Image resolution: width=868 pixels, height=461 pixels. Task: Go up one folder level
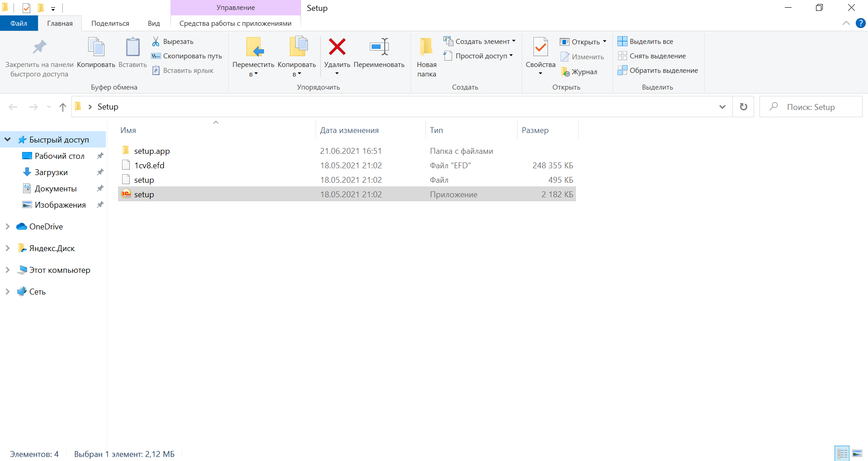coord(63,107)
